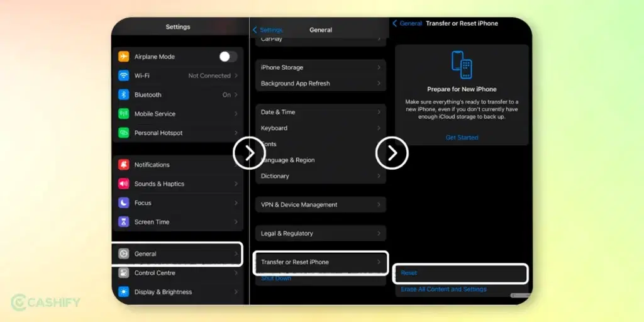Open Control Centre settings row
The image size is (644, 322).
click(x=178, y=273)
